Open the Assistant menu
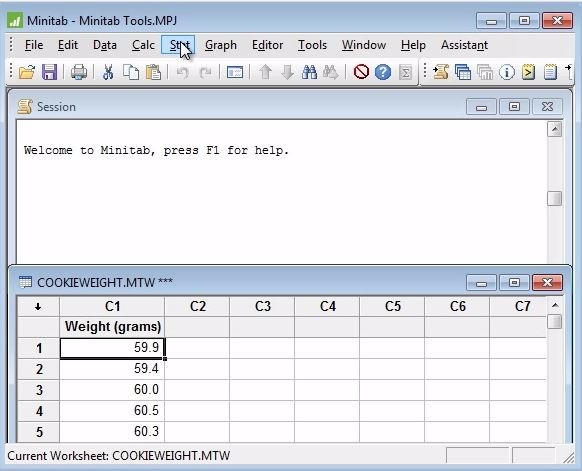The height and width of the screenshot is (471, 582). click(x=464, y=45)
